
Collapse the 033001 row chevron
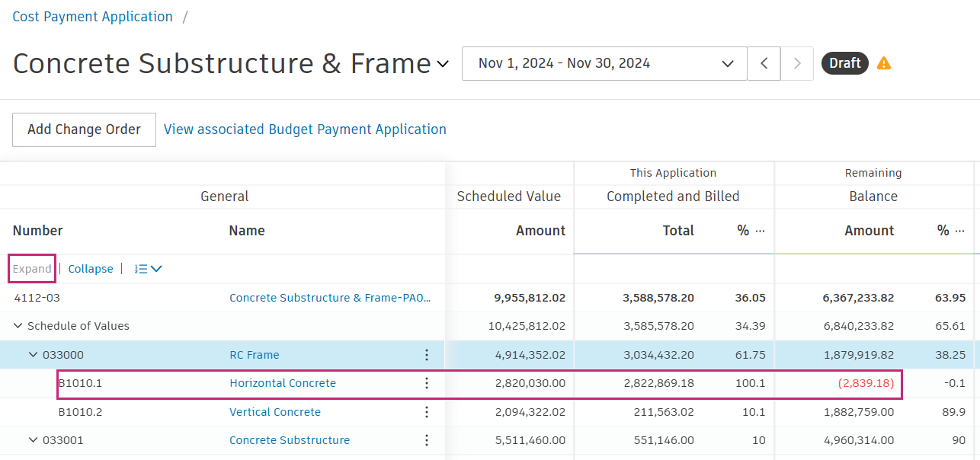(x=33, y=440)
